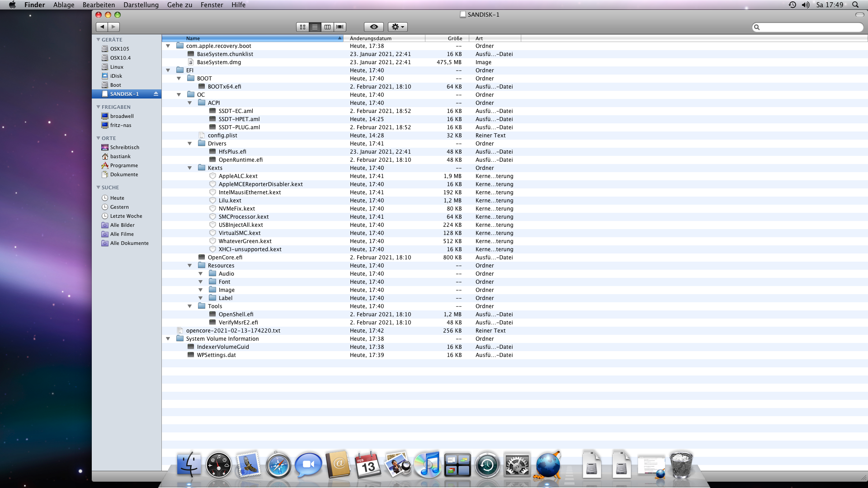Open Time Machine in the dock
The width and height of the screenshot is (868, 488).
point(487,465)
